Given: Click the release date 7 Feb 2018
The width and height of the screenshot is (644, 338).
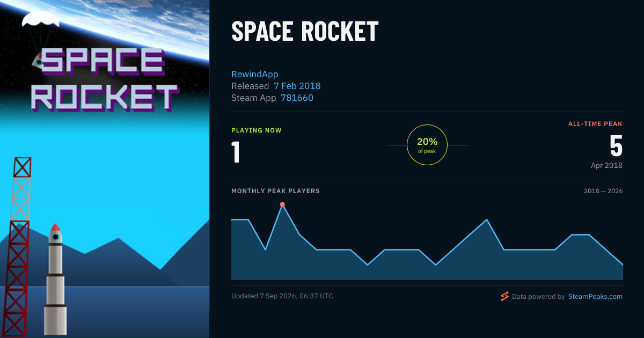Looking at the screenshot, I should click(x=297, y=86).
